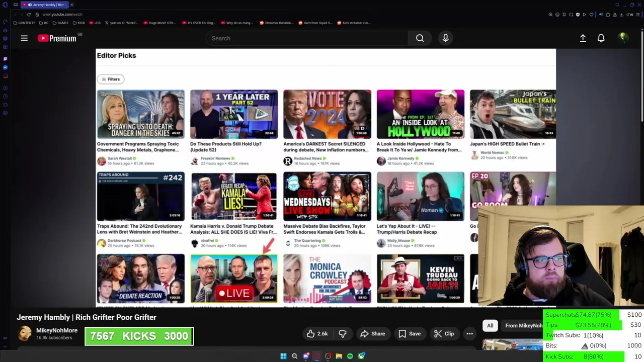Open the YouTube hamburger guide menu
This screenshot has width=644, height=362.
24,38
